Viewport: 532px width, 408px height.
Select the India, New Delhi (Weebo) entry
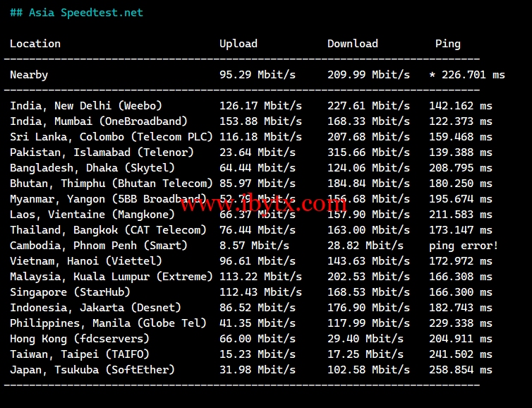[86, 106]
